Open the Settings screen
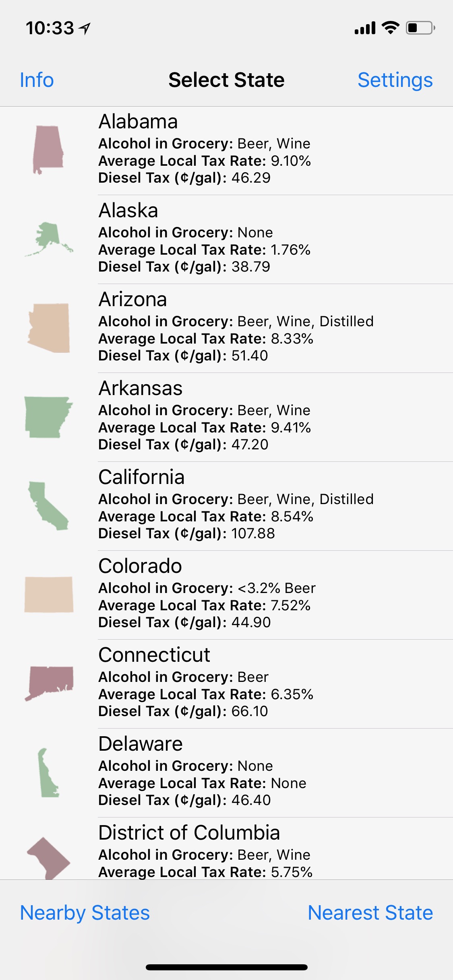Screen dimensions: 453x980 (x=395, y=80)
